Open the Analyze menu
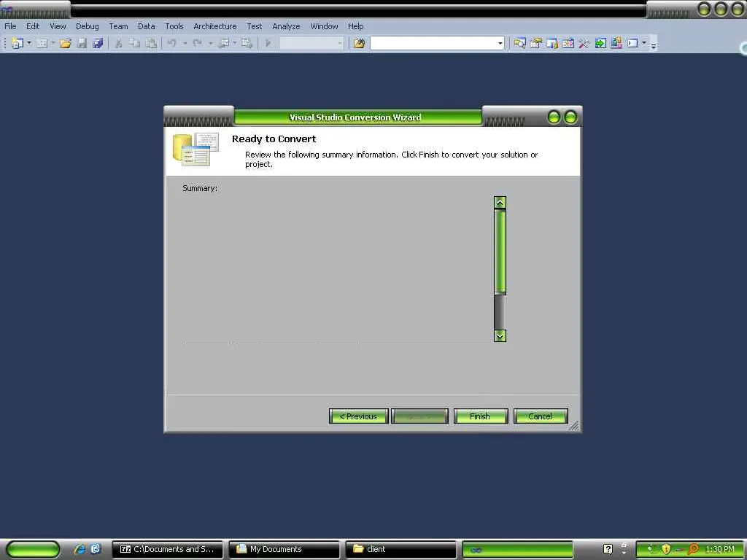The image size is (747, 560). coord(286,26)
